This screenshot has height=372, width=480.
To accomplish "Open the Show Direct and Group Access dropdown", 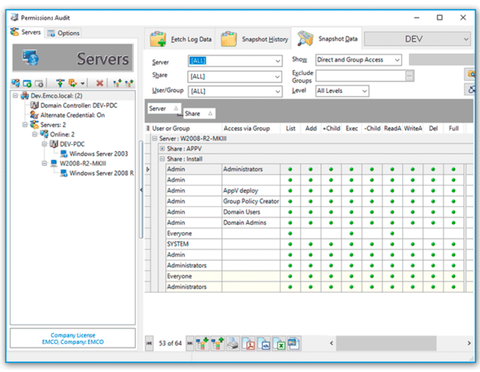I will point(397,60).
